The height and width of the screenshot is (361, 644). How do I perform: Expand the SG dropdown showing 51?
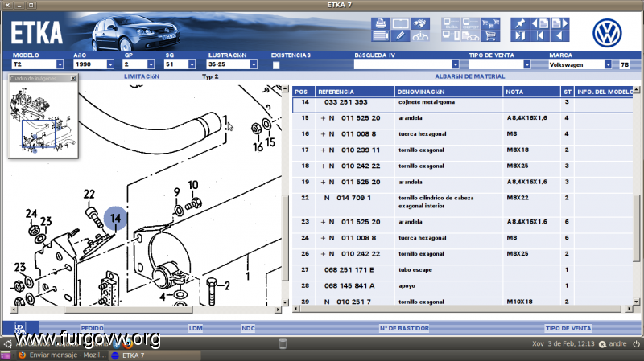[x=192, y=64]
